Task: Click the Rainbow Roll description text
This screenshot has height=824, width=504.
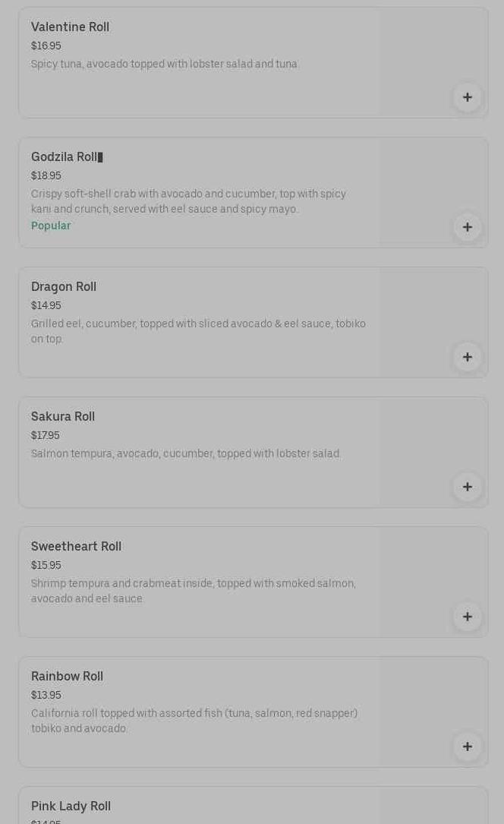Action: (194, 721)
